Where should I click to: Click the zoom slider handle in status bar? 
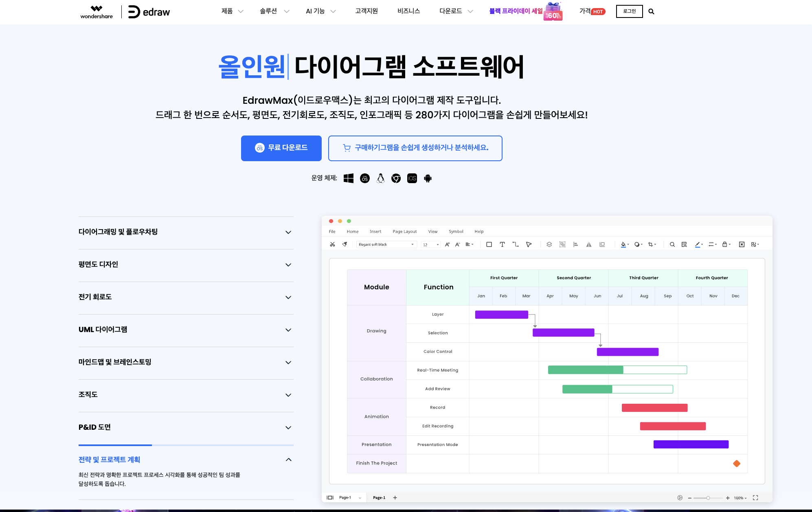(x=708, y=498)
